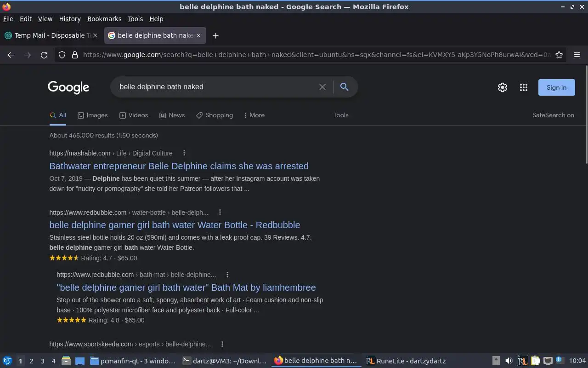Open Google quick settings gear

[503, 87]
